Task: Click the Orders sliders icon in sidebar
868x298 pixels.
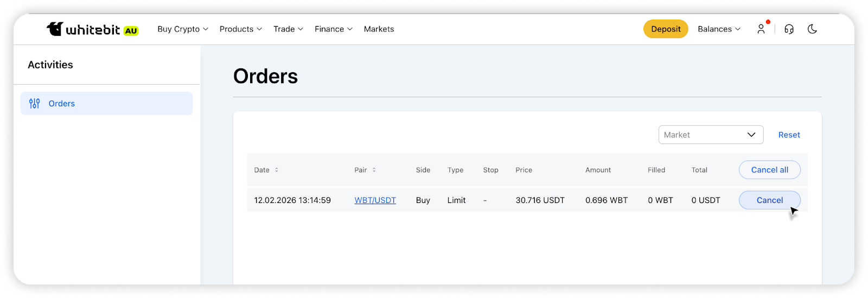Action: pos(35,104)
